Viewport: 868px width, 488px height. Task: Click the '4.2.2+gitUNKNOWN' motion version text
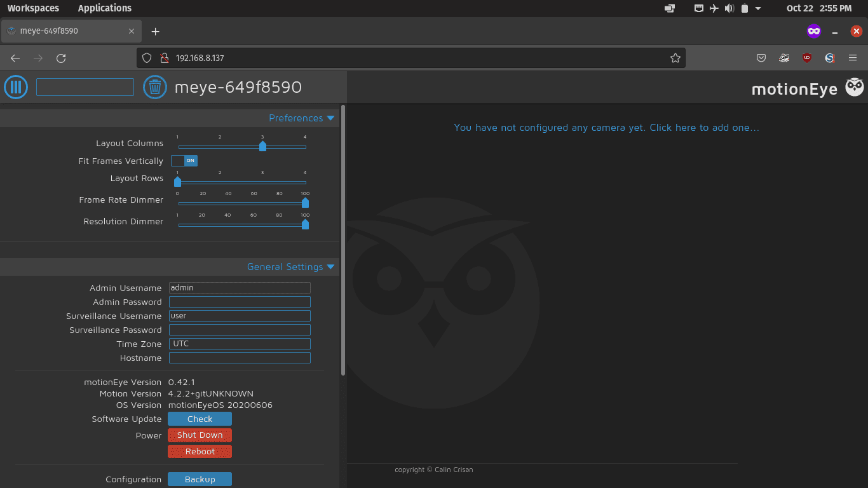(210, 394)
